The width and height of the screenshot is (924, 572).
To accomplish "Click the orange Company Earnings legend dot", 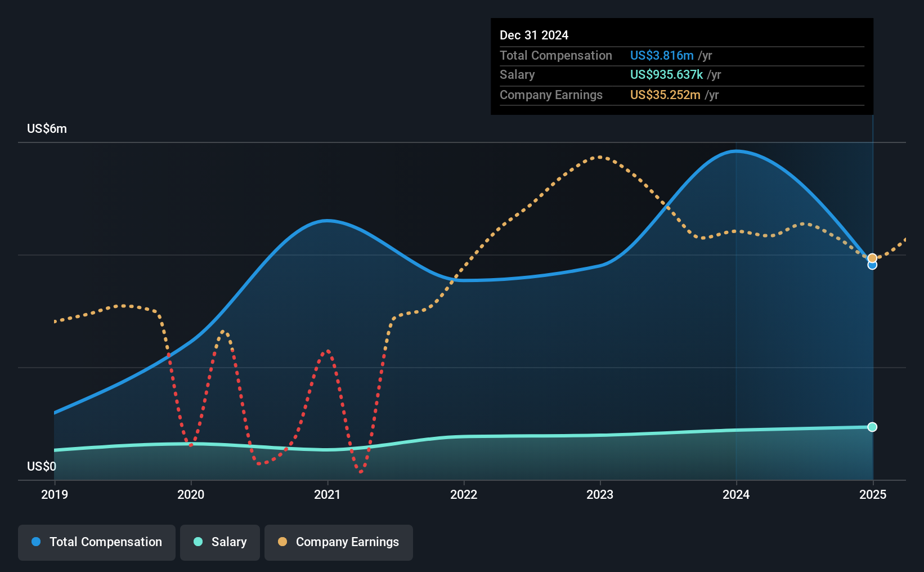I will click(282, 542).
